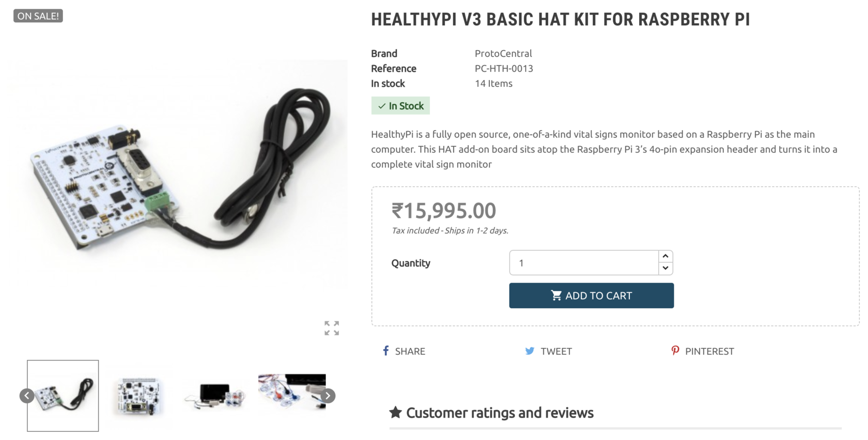Increase quantity with up arrow

665,256
